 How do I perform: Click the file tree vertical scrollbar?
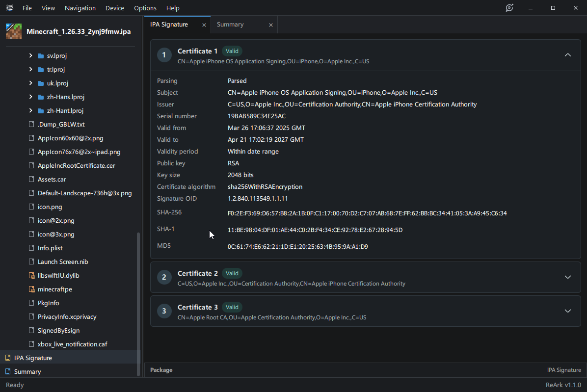[x=138, y=304]
